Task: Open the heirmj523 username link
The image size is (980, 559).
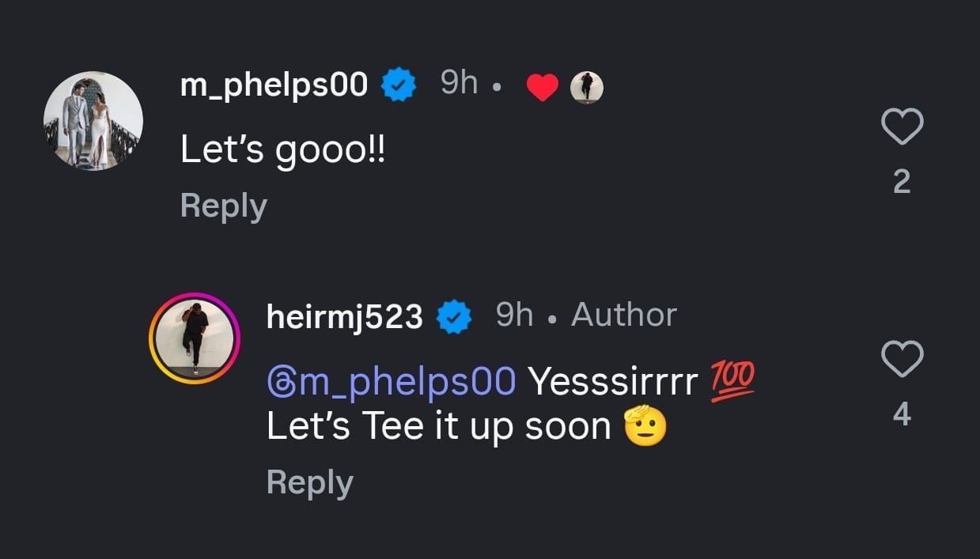Action: click(345, 317)
